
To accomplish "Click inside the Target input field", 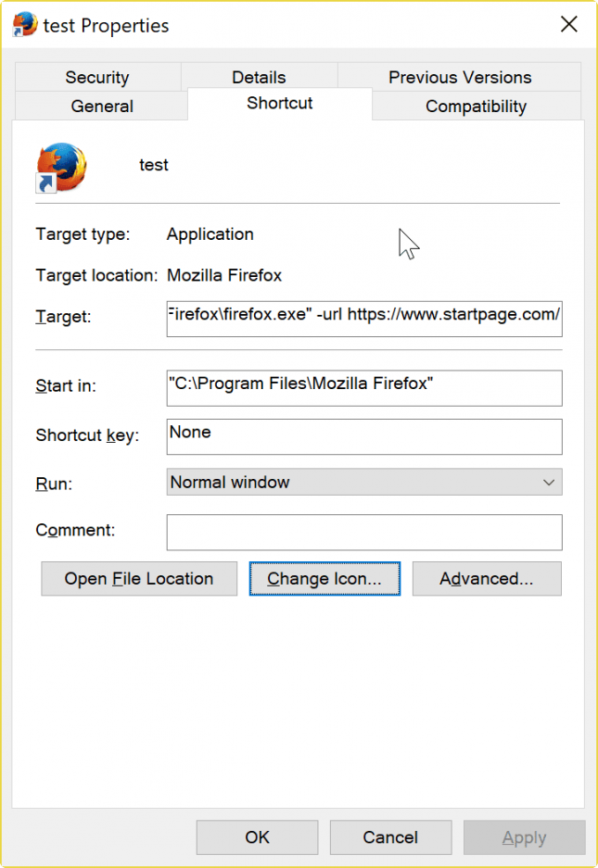I will (x=363, y=318).
